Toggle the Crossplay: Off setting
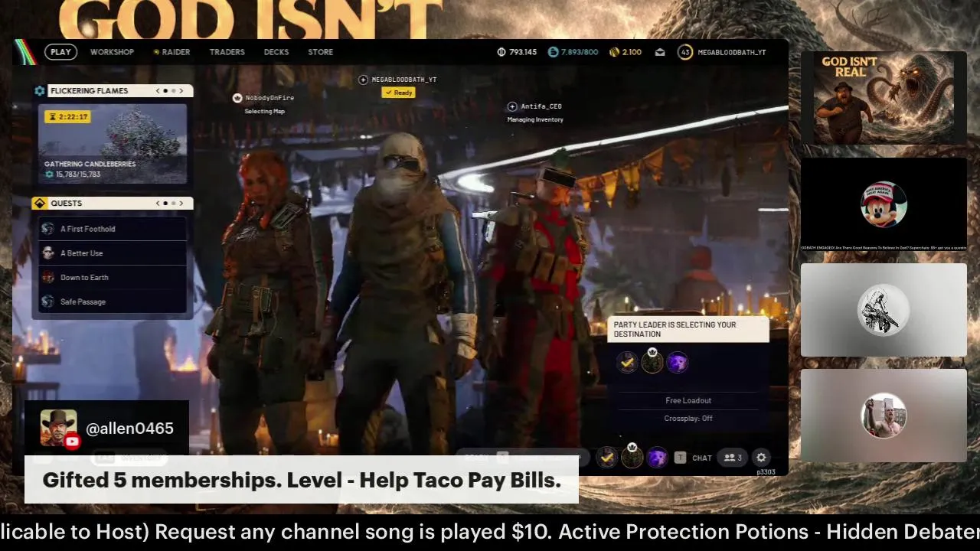 [688, 419]
